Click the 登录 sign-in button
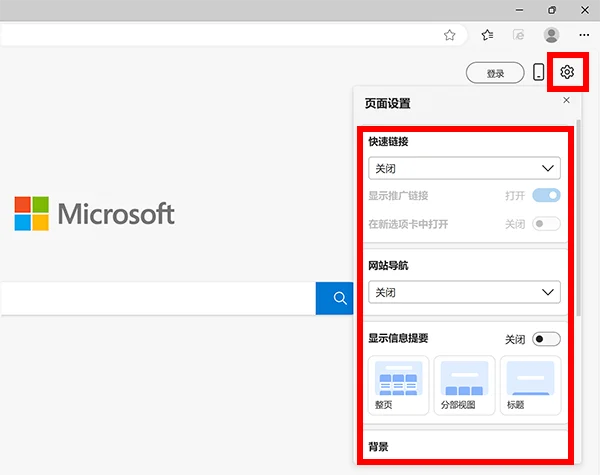Image resolution: width=600 pixels, height=475 pixels. 495,73
